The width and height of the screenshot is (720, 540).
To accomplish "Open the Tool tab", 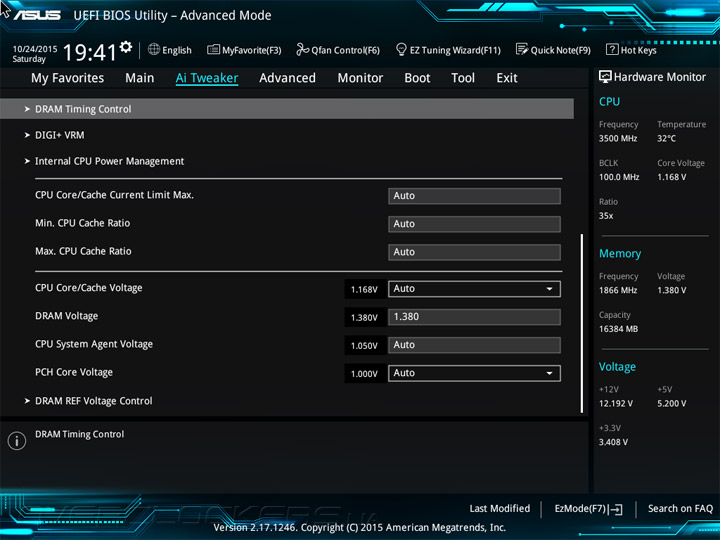I will 463,78.
